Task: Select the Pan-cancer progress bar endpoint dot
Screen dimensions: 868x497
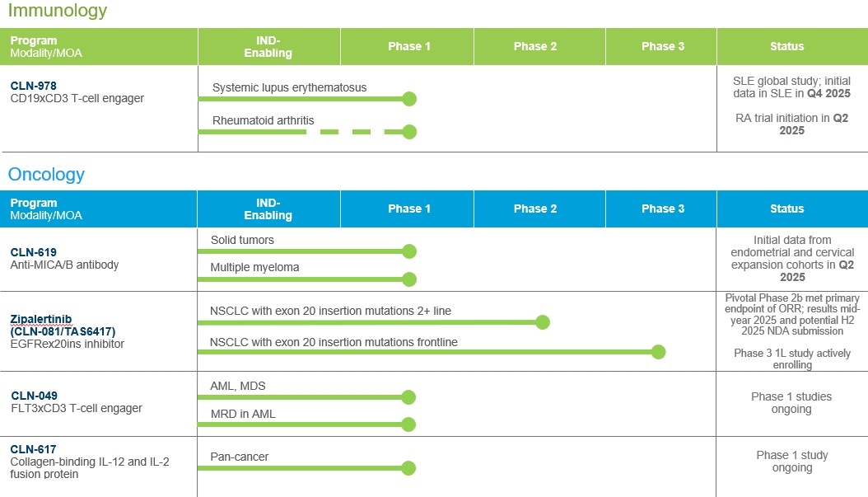Action: click(x=409, y=468)
